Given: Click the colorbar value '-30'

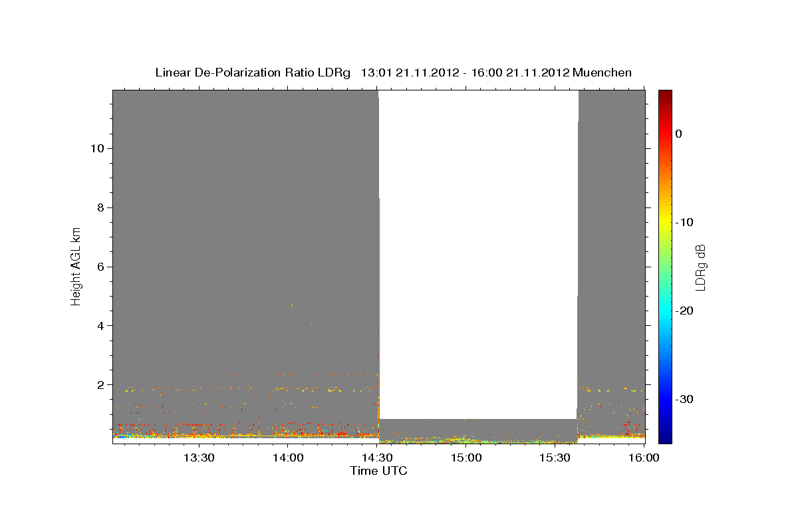Looking at the screenshot, I should click(685, 400).
